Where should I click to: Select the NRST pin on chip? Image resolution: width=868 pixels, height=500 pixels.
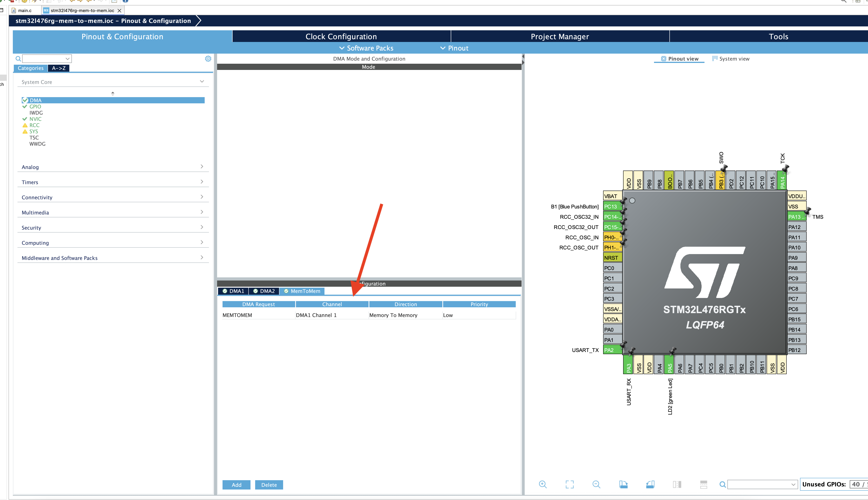[612, 258]
